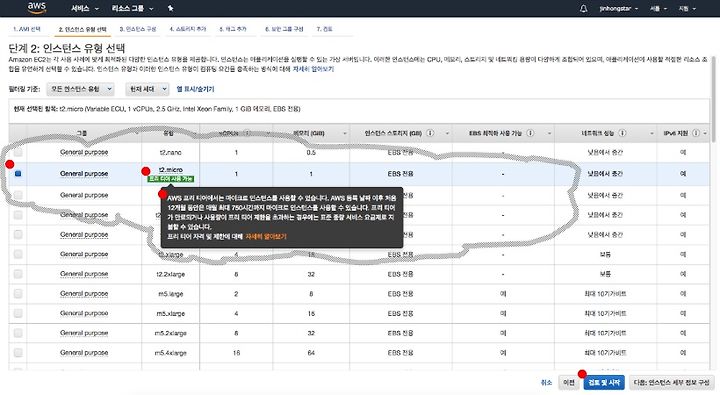
Task: Click the pin shortcut icon in header
Action: 170,8
